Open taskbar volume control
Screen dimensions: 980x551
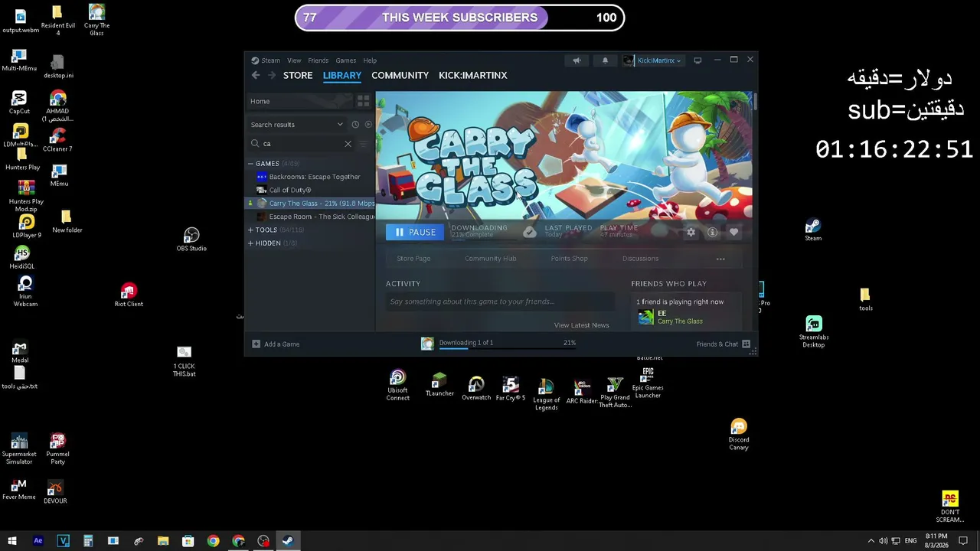tap(883, 541)
